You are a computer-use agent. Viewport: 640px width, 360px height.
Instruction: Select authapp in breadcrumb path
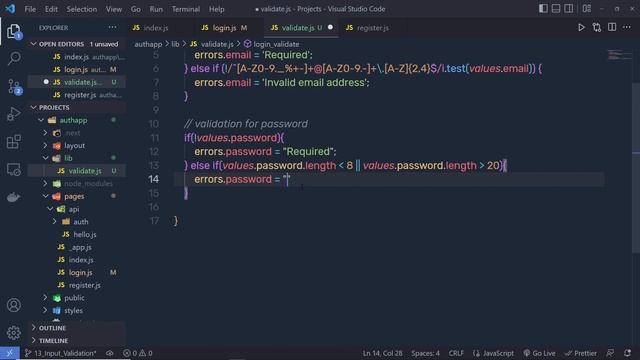148,44
